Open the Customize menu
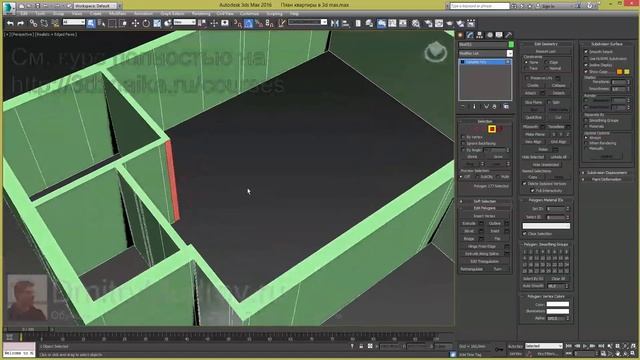The height and width of the screenshot is (360, 640). [x=249, y=14]
